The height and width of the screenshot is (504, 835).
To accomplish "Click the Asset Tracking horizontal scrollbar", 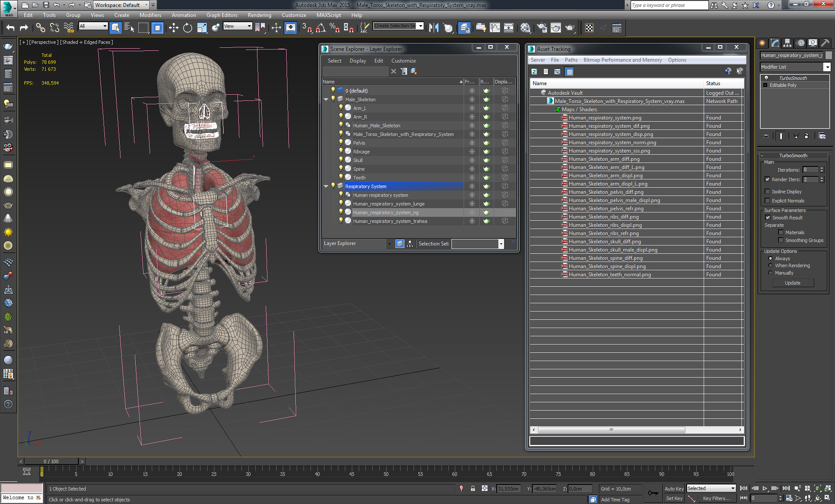I will (x=611, y=430).
